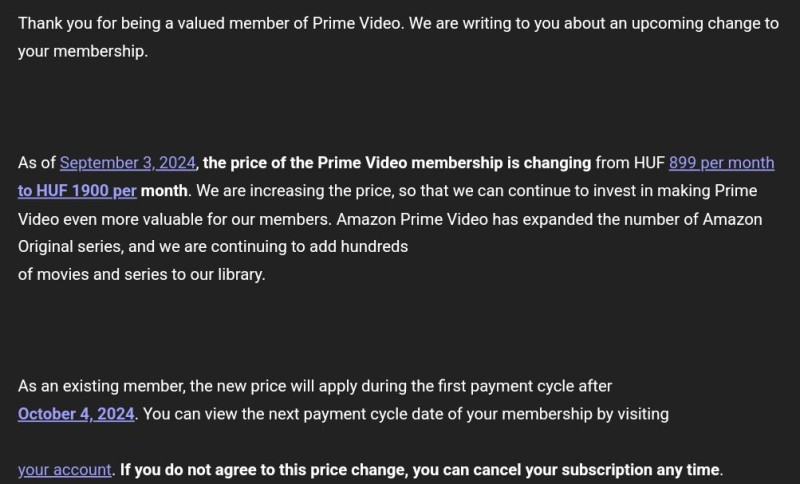
Task: Open the September 3, 2024 date link
Action: [x=128, y=163]
